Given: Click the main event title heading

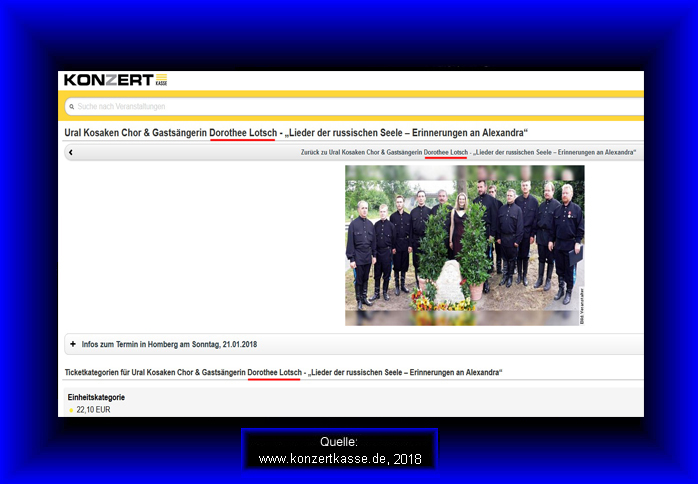Looking at the screenshot, I should (x=296, y=132).
